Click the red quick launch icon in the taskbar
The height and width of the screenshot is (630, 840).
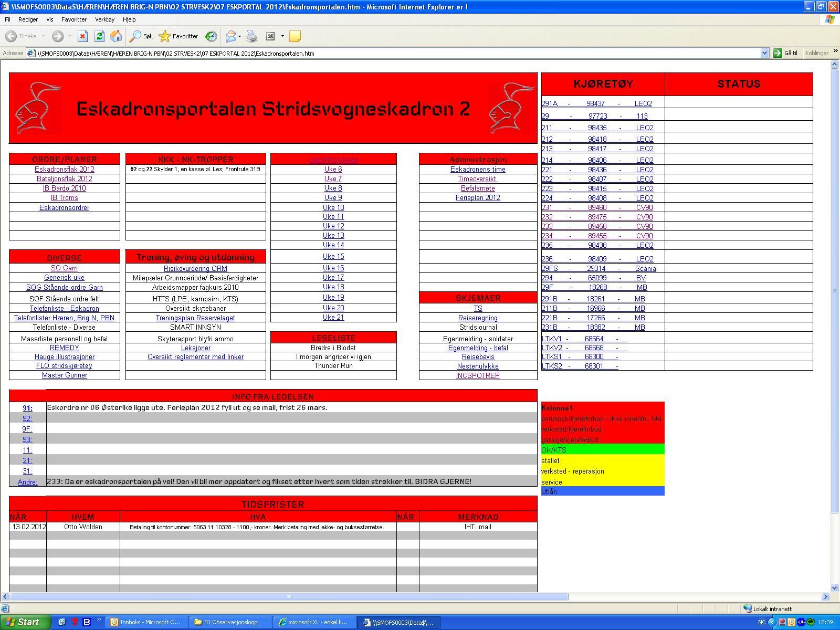point(75,622)
